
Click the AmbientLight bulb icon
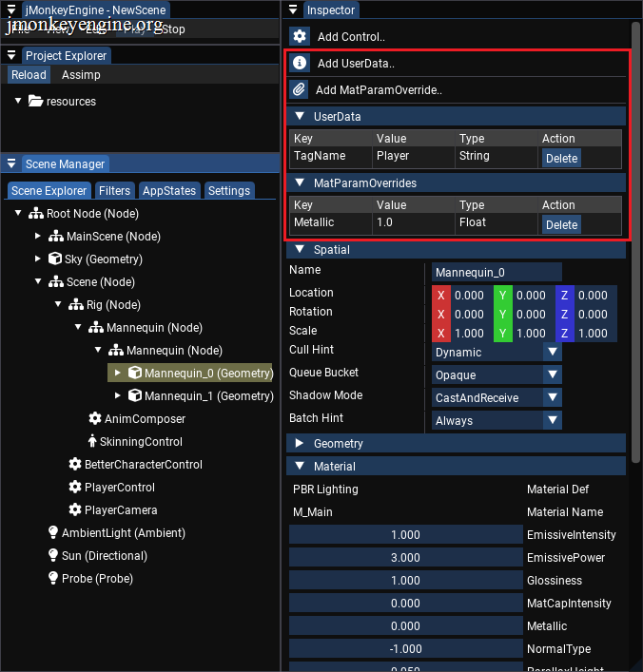52,532
